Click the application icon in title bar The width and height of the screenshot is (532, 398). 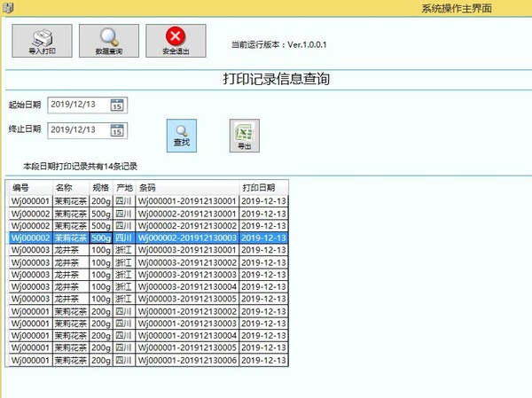8,7
